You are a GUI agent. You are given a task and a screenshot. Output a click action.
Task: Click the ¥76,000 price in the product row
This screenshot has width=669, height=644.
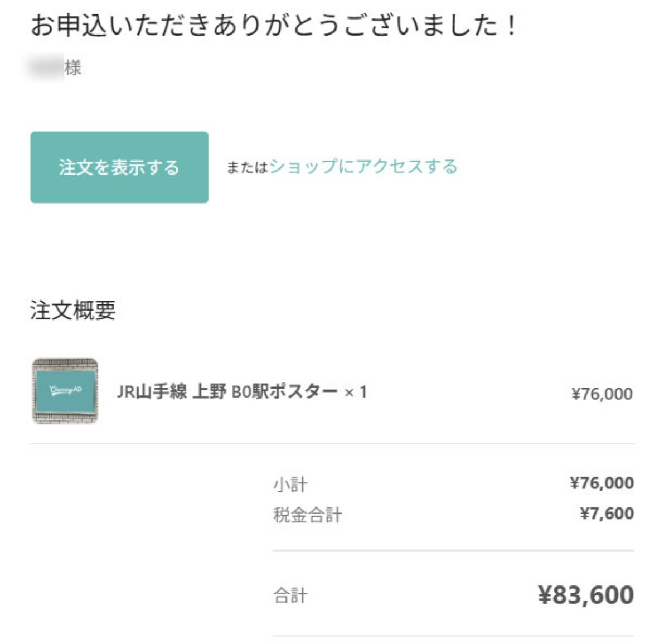point(602,394)
